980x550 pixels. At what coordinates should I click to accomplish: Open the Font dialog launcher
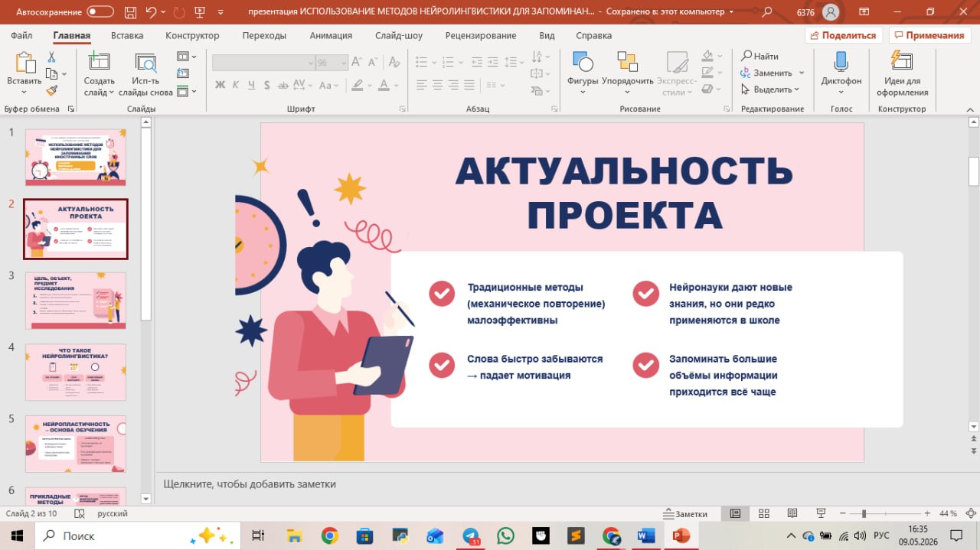pos(403,109)
